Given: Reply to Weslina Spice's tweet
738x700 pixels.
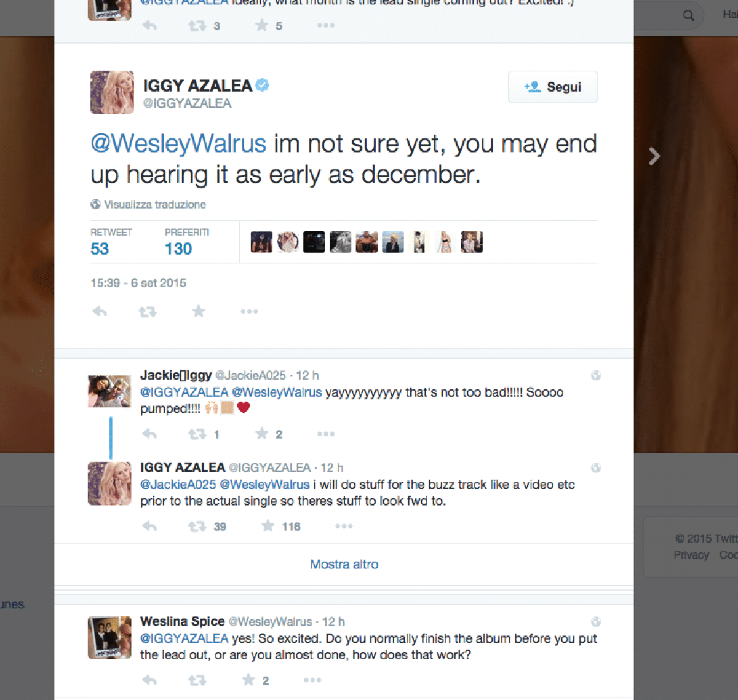Looking at the screenshot, I should coord(149,680).
